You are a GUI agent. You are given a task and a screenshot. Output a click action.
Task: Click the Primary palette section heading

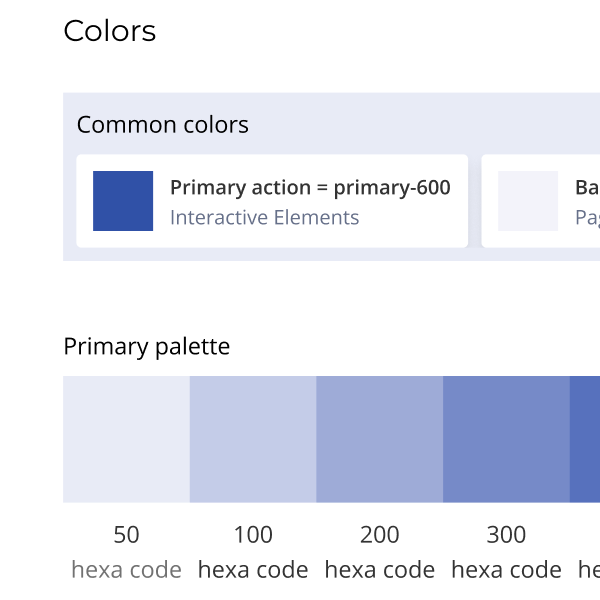(147, 347)
